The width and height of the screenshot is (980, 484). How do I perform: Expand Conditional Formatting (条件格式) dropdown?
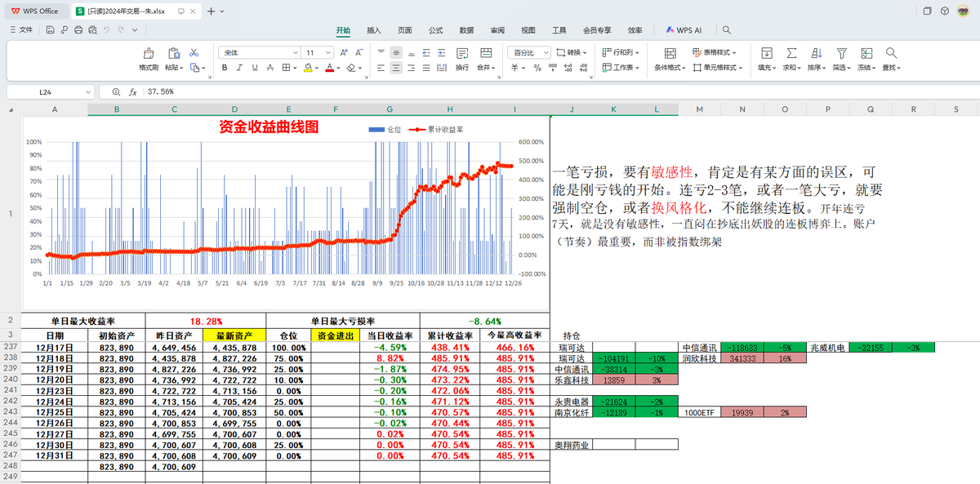(670, 68)
